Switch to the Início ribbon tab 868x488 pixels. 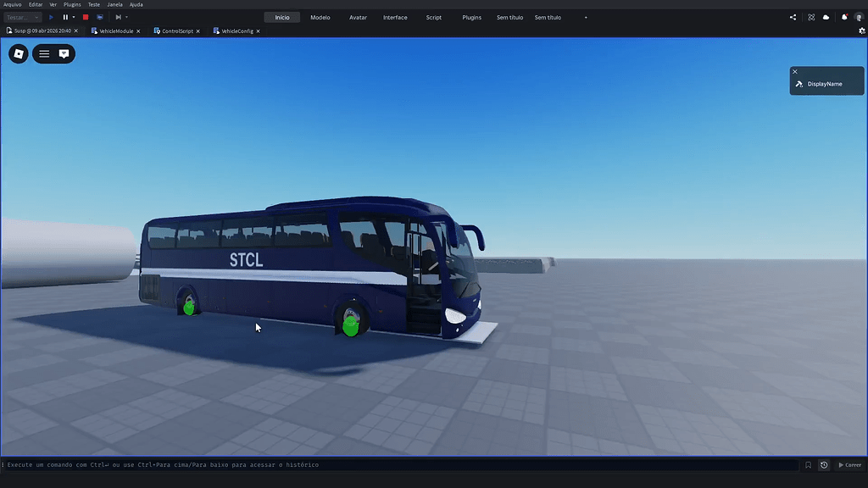coord(282,17)
